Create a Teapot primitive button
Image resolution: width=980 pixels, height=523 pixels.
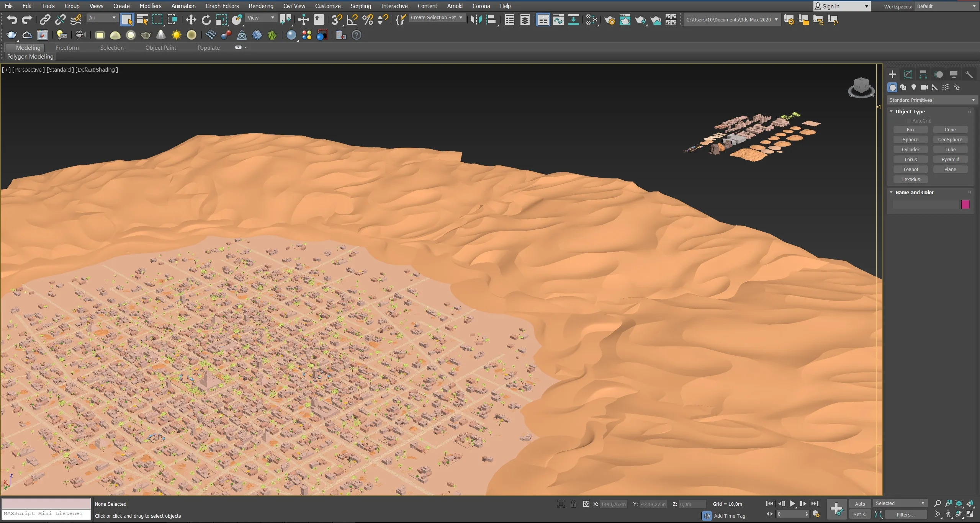(910, 169)
